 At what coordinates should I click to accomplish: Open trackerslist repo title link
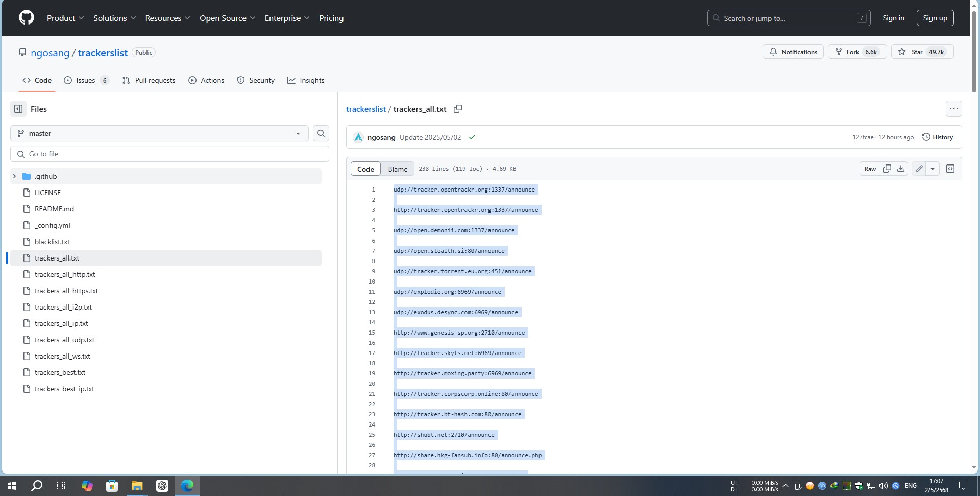click(103, 53)
